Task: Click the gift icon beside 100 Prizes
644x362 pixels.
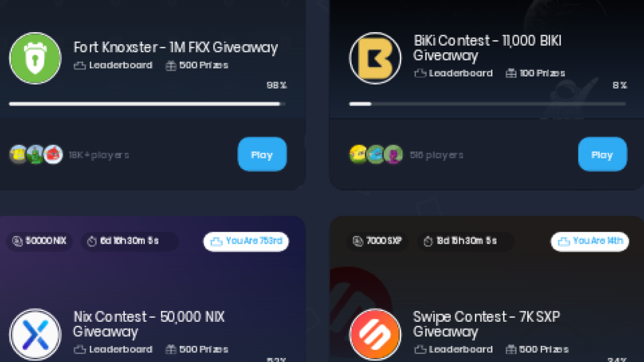Action: click(x=511, y=73)
